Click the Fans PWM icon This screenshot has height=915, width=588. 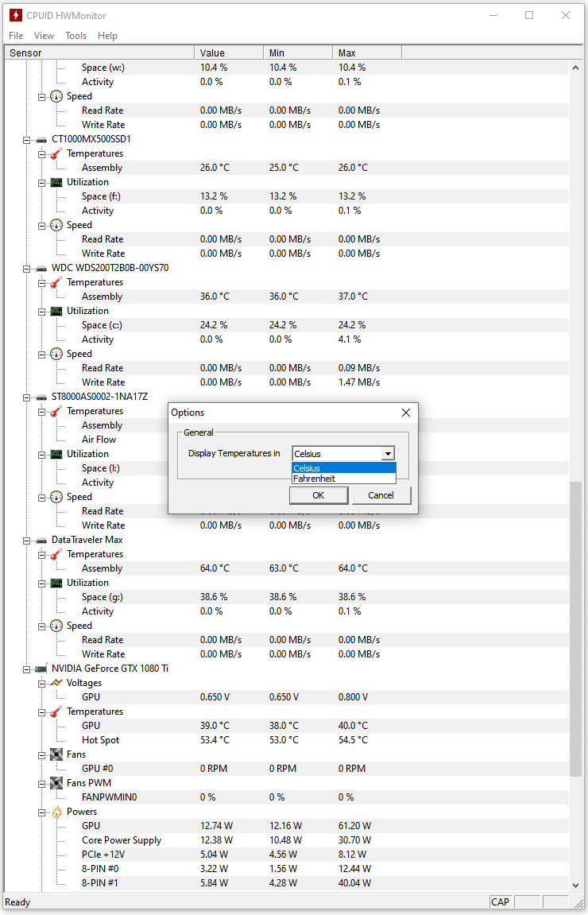(x=56, y=783)
